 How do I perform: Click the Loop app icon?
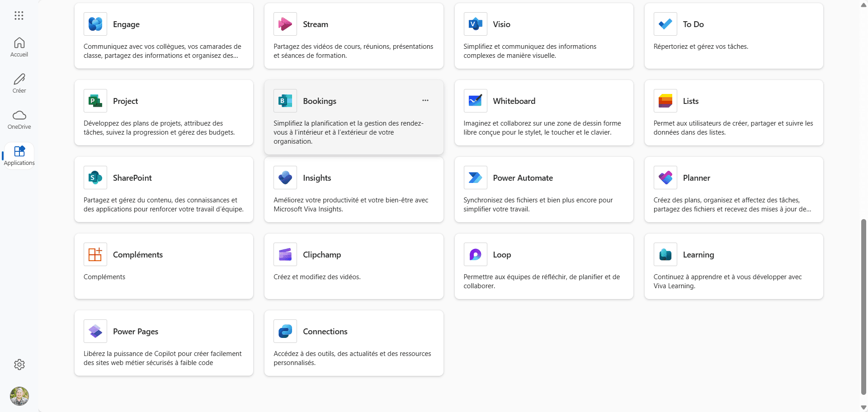point(475,254)
